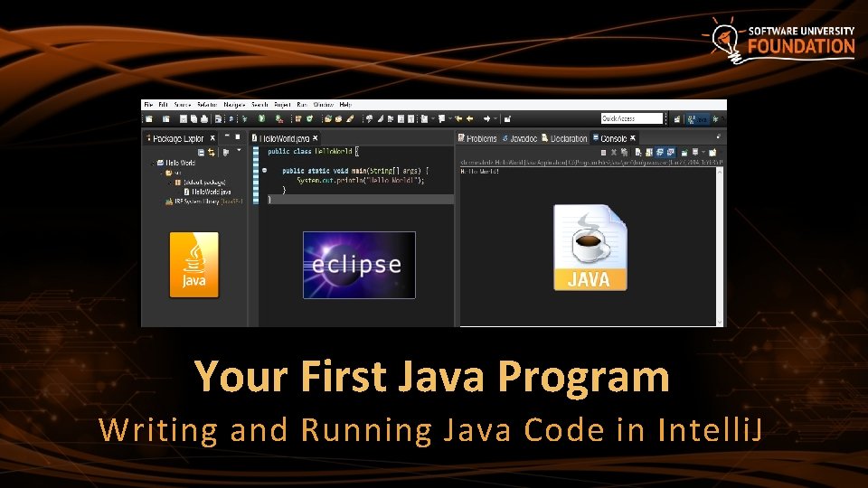This screenshot has width=868, height=488.
Task: Toggle Show Console on Standard Out
Action: [660, 152]
